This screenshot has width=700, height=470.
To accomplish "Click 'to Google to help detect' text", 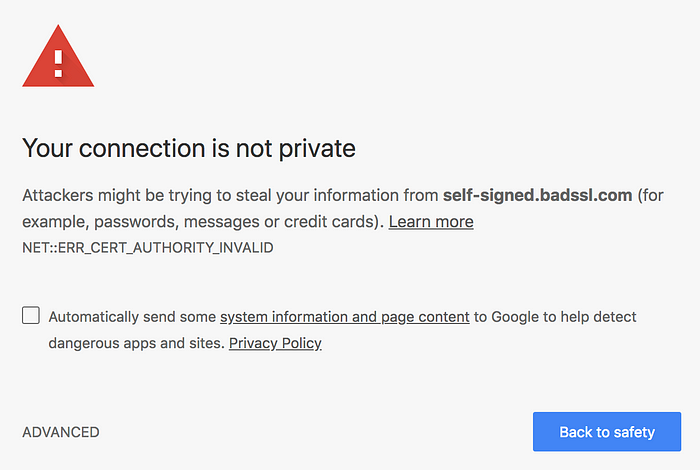I will pos(555,317).
